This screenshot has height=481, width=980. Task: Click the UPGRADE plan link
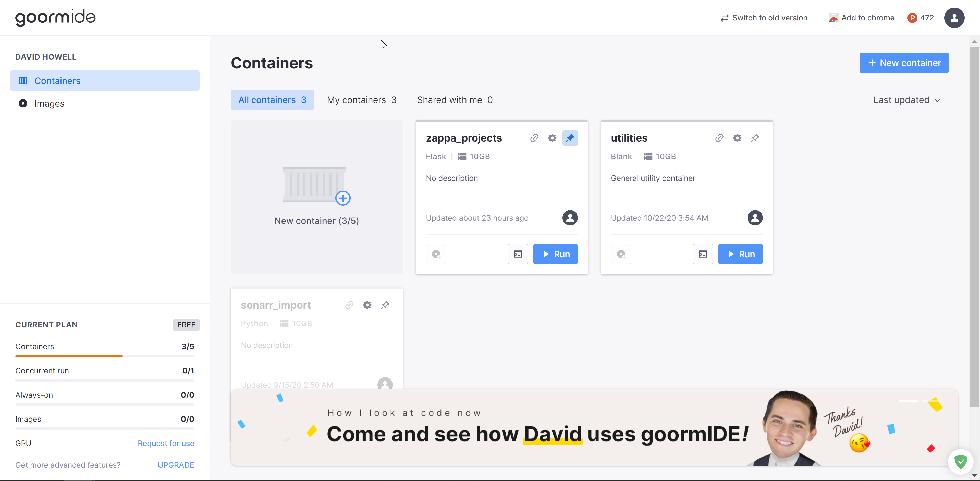pos(175,465)
